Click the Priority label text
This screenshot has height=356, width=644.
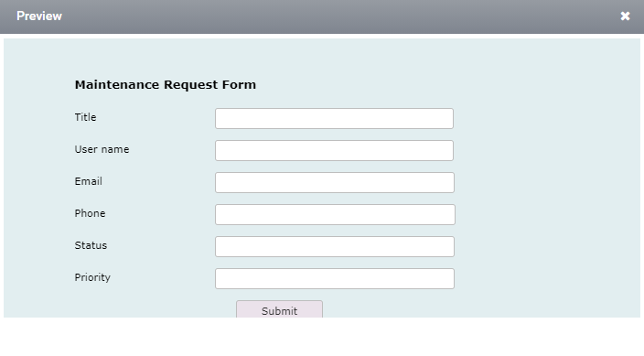(x=92, y=278)
